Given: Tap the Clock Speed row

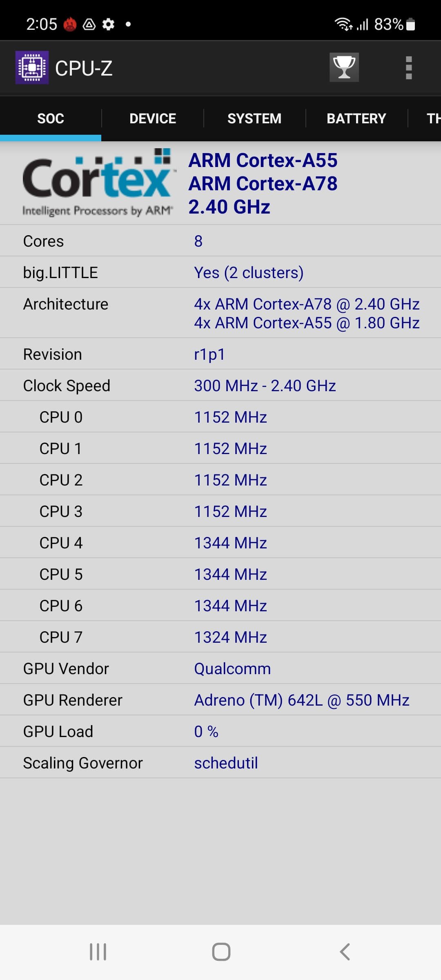Looking at the screenshot, I should [220, 385].
